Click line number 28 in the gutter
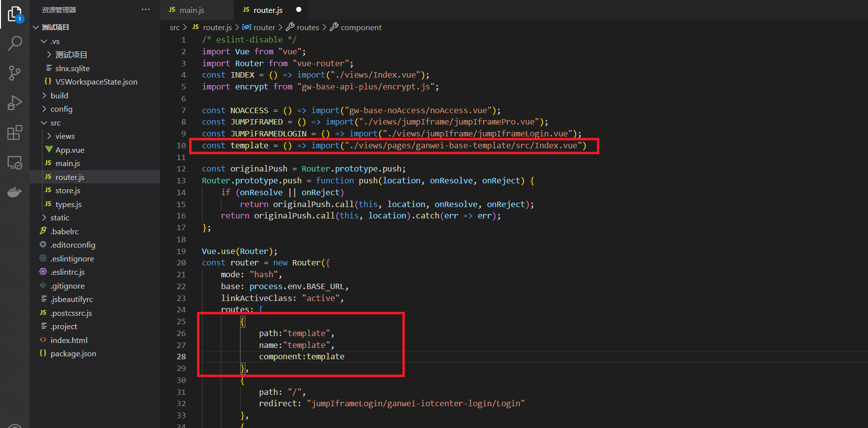 click(181, 356)
